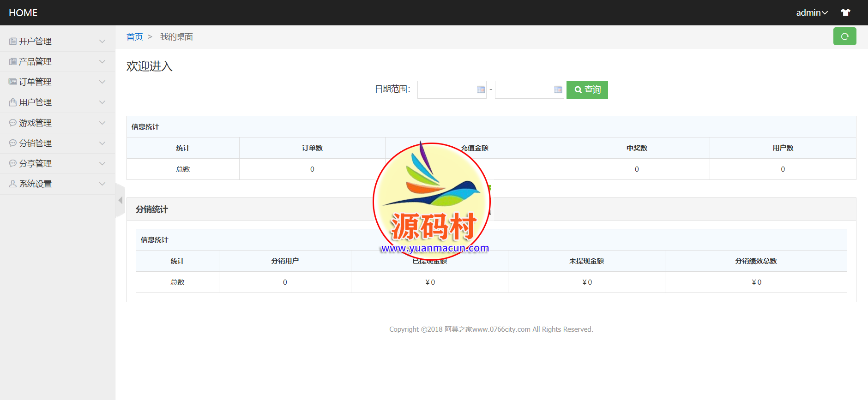Click the 订单管理 sidebar icon
Image resolution: width=868 pixels, height=400 pixels.
pos(13,82)
